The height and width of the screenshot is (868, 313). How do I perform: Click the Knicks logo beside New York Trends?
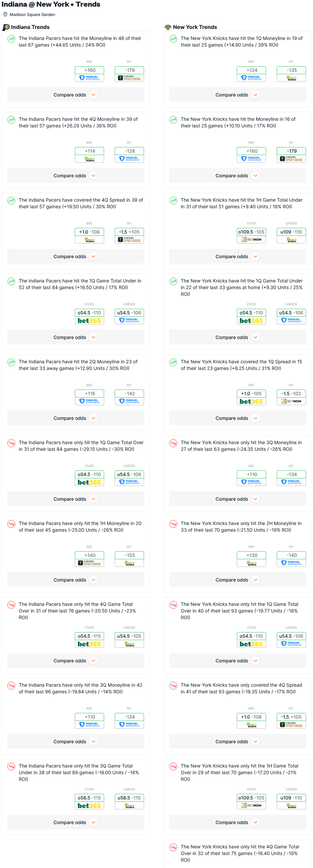coord(168,27)
